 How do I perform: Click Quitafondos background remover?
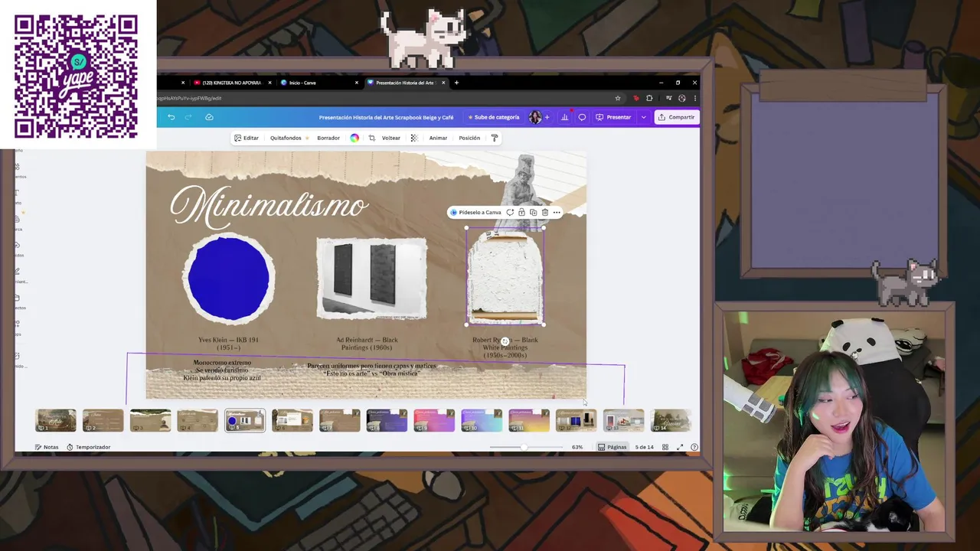click(x=289, y=138)
